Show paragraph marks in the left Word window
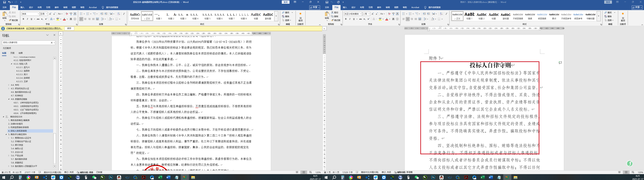The width and height of the screenshot is (644, 180). (124, 14)
